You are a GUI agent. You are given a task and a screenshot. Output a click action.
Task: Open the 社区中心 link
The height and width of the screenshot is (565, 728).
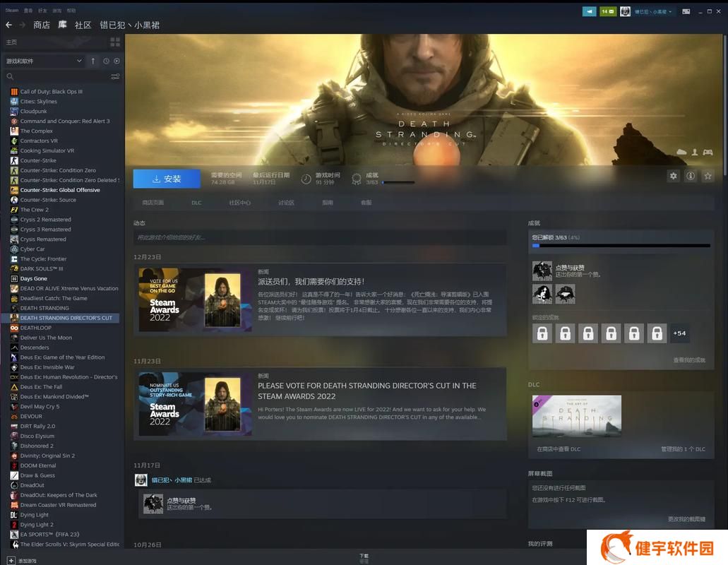click(239, 203)
